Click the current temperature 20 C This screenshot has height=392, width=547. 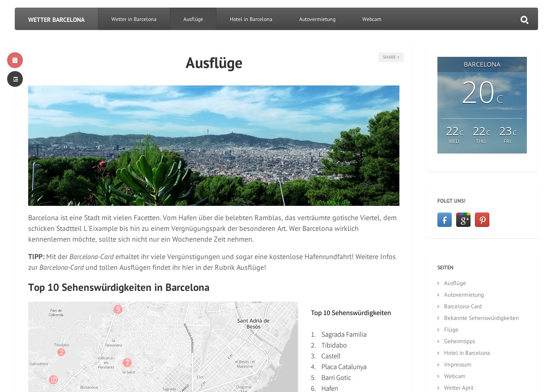point(482,93)
